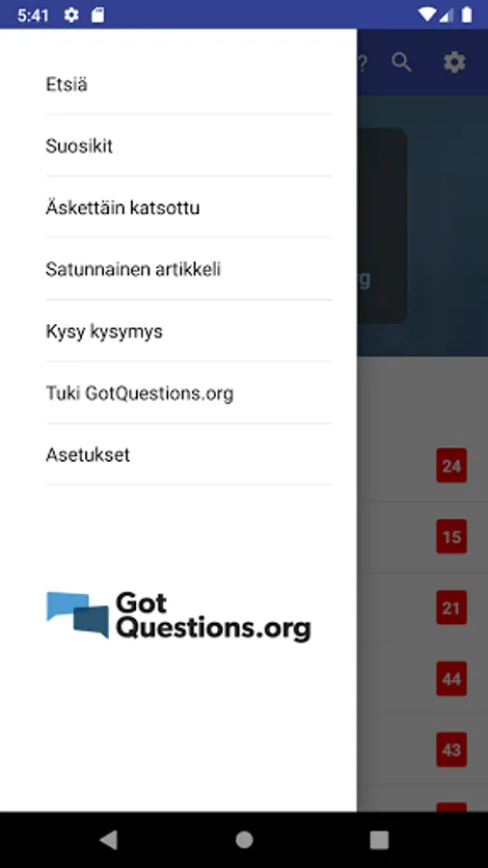Tap the Android back navigation button
The width and height of the screenshot is (488, 868).
[108, 840]
